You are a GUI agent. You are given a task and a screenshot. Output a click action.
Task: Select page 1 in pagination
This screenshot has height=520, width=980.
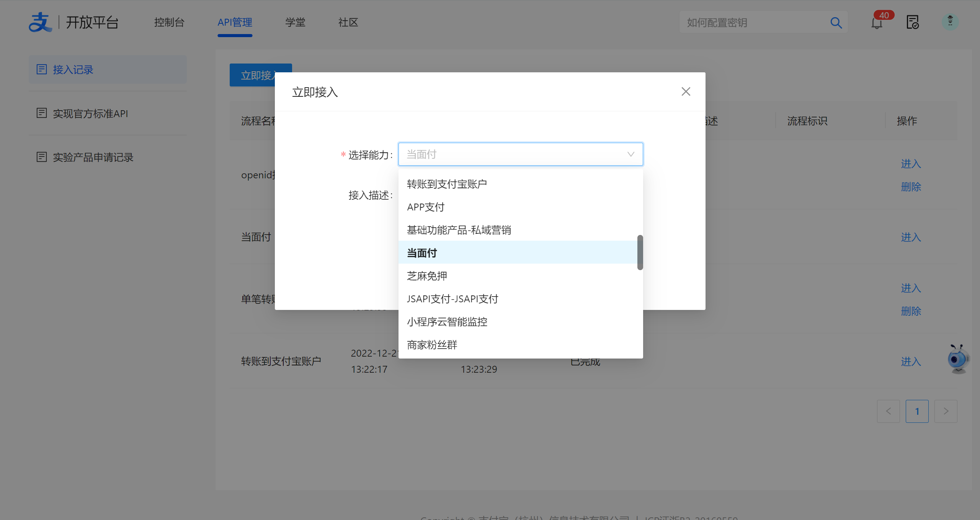tap(917, 411)
